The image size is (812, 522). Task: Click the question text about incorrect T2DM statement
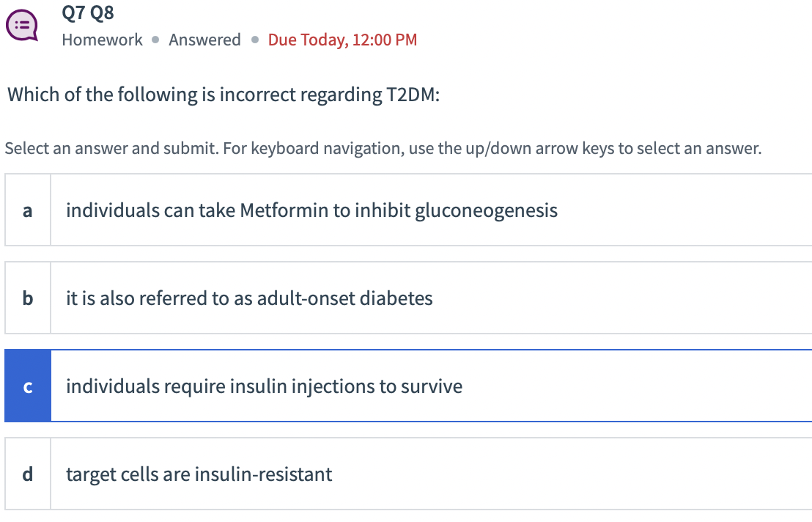click(224, 95)
